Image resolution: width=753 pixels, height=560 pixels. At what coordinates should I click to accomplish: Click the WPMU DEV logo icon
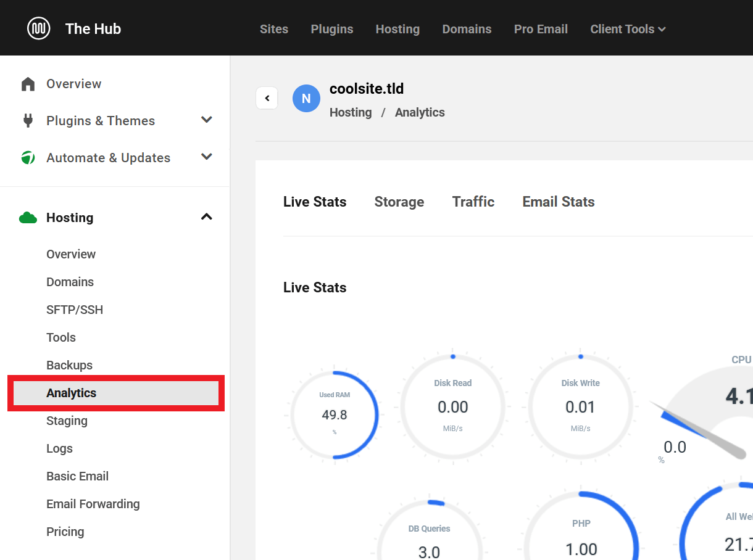(39, 28)
